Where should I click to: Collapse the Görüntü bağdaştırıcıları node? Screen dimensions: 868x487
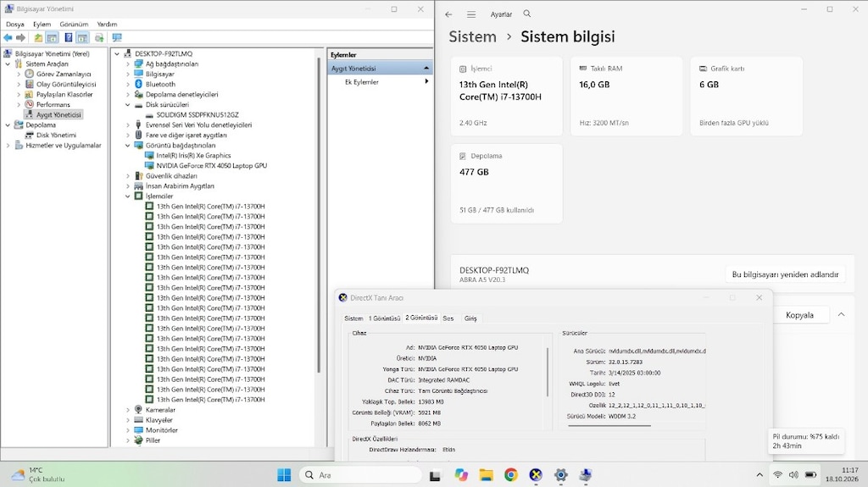pyautogui.click(x=128, y=146)
